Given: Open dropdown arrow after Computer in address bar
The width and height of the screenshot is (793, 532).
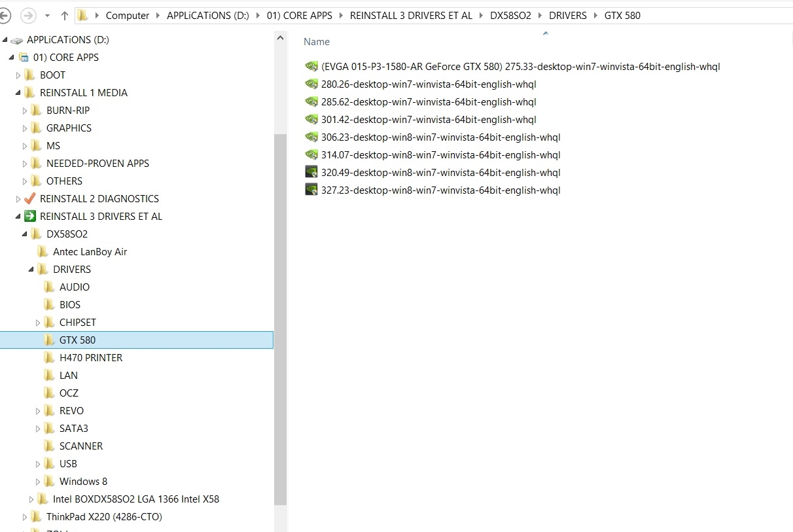Looking at the screenshot, I should pyautogui.click(x=158, y=16).
